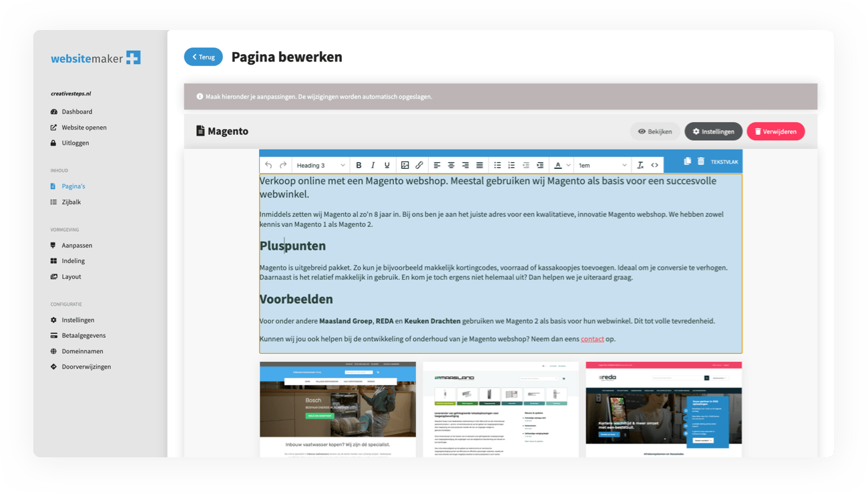Align text to the right

(465, 165)
